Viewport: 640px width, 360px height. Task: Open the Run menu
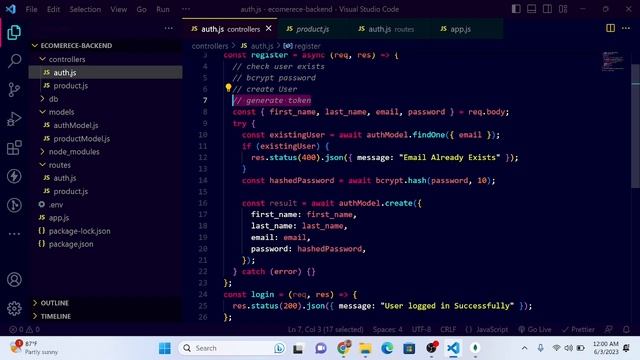click(x=163, y=9)
